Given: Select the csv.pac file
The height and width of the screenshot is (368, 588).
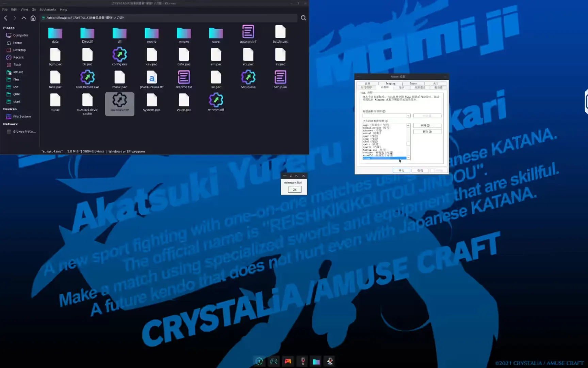Looking at the screenshot, I should (152, 57).
